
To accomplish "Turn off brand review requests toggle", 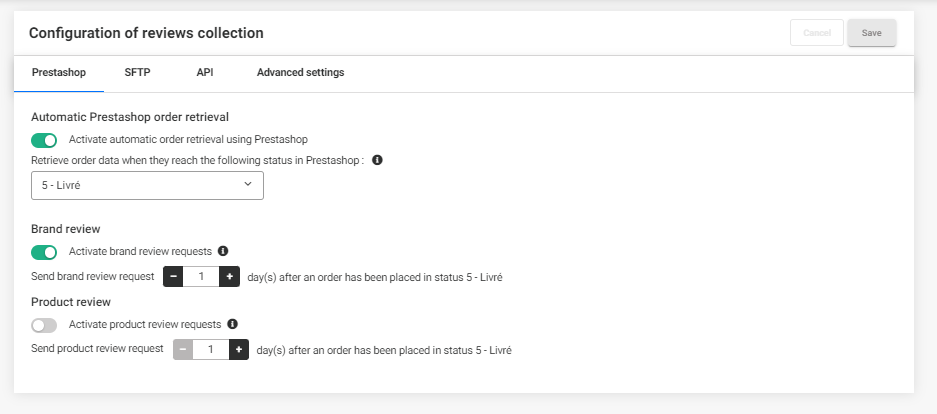I will [44, 252].
